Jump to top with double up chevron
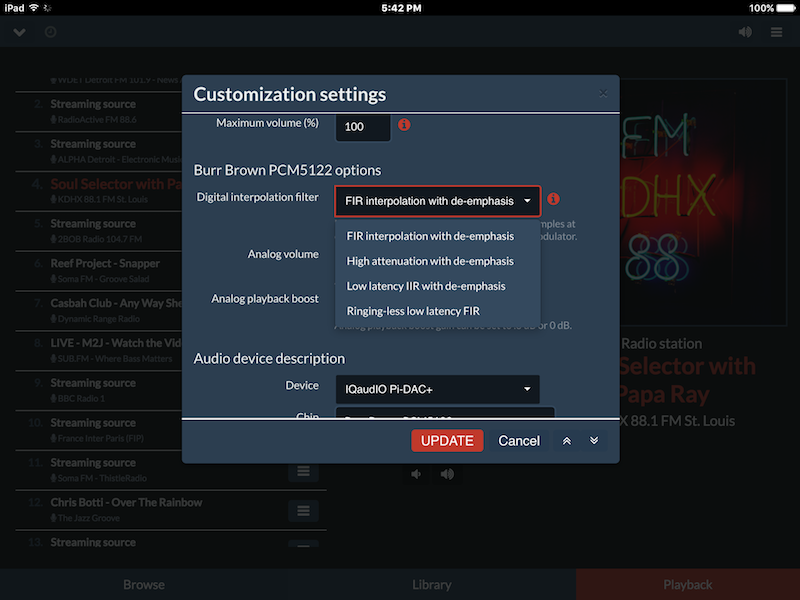 566,441
